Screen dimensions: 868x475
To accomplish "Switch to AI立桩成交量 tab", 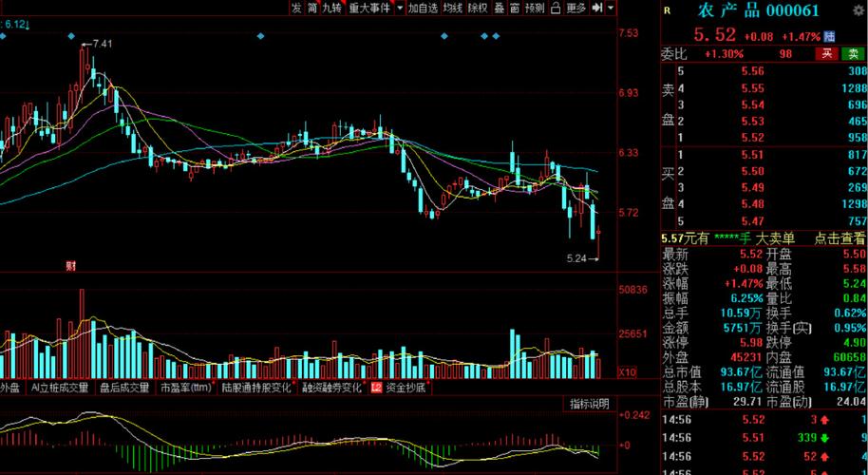I will [60, 388].
